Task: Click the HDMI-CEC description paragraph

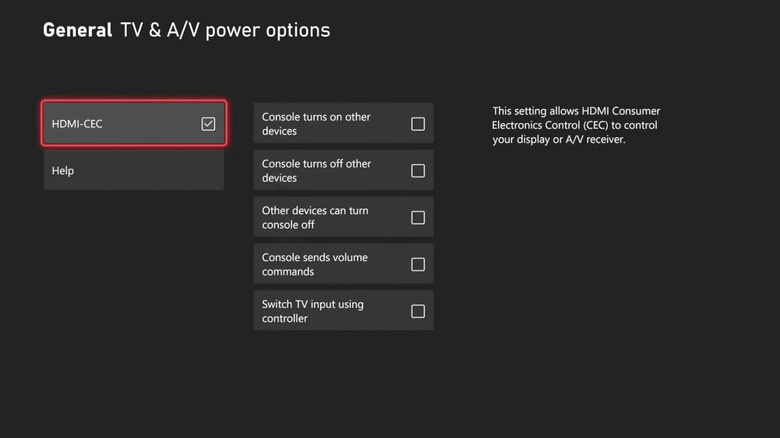Action: pos(576,125)
